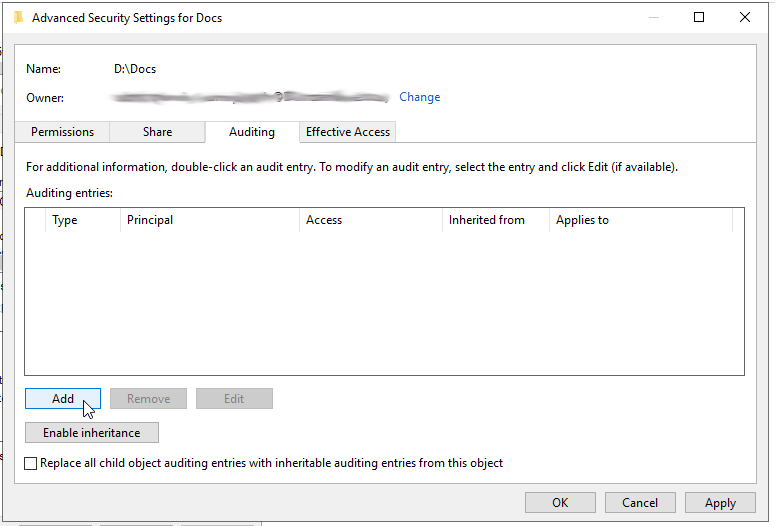Select the Auditing tab
Image resolution: width=775 pixels, height=526 pixels.
252,132
